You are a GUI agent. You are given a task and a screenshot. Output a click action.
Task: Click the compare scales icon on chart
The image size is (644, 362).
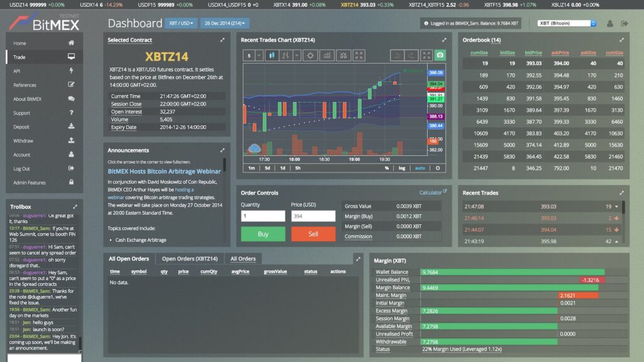click(343, 55)
